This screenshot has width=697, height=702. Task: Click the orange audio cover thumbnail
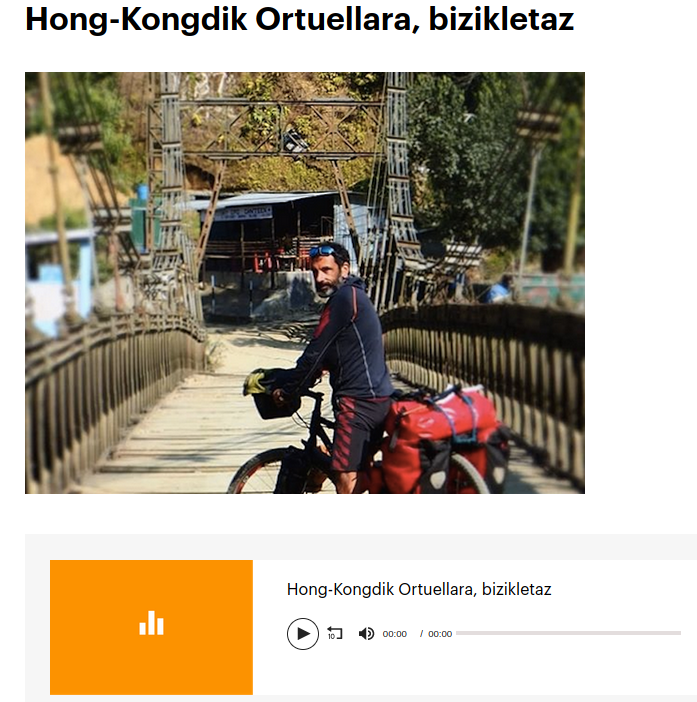151,627
